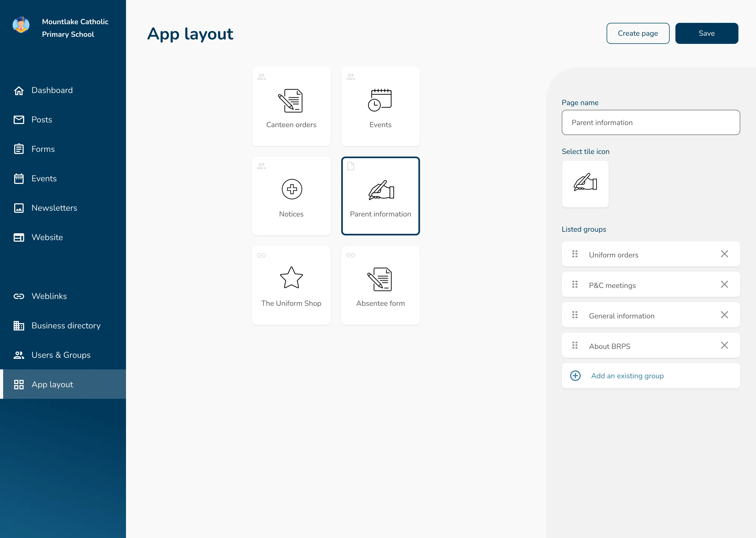Open the Weblinks menu item
Image resolution: width=756 pixels, height=538 pixels.
[49, 296]
